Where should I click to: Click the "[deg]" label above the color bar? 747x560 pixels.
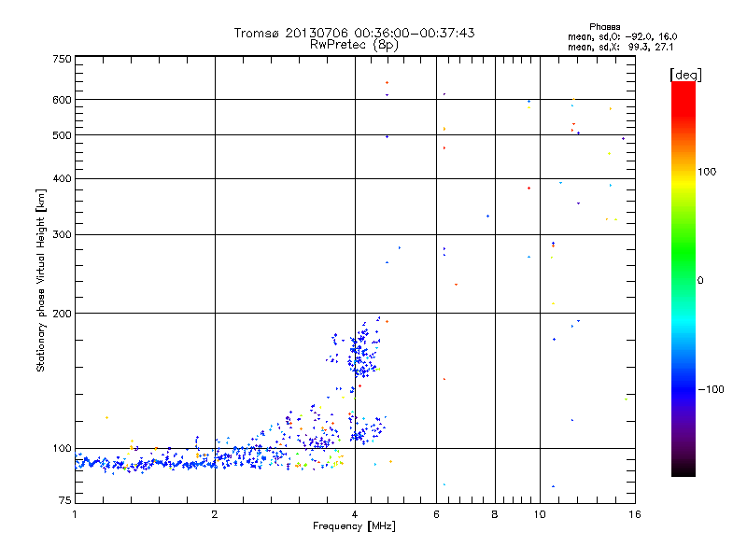point(685,75)
